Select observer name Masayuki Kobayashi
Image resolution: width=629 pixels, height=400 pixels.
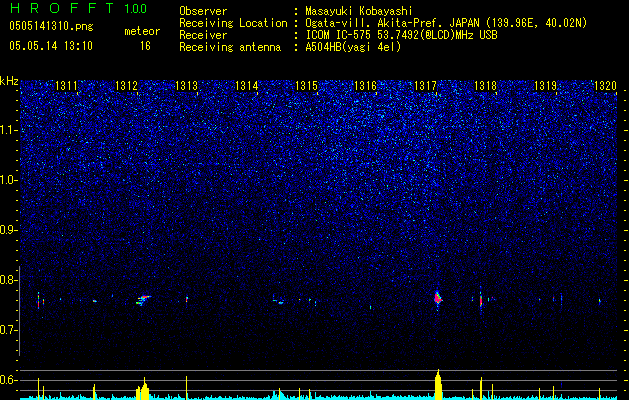(x=359, y=11)
